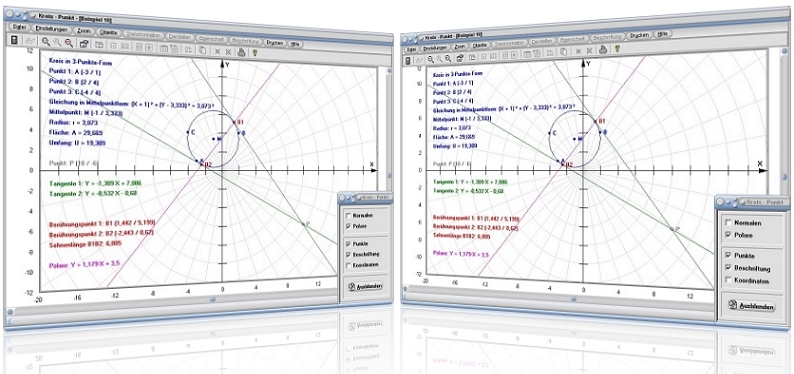The height and width of the screenshot is (374, 794).
Task: Open the Einstellungen menu in right window
Action: [435, 48]
